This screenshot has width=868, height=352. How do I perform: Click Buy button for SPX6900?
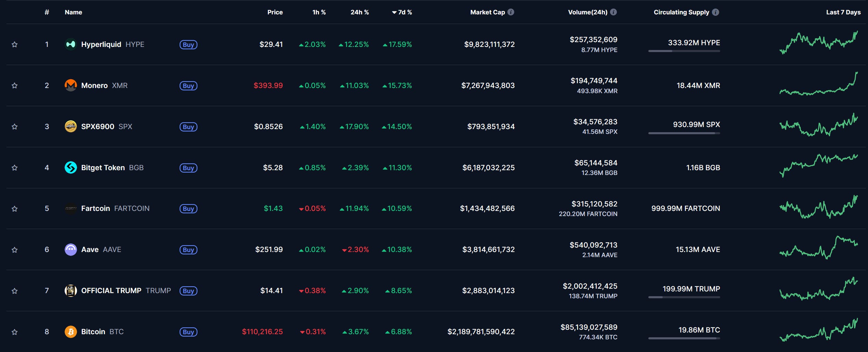click(x=189, y=127)
